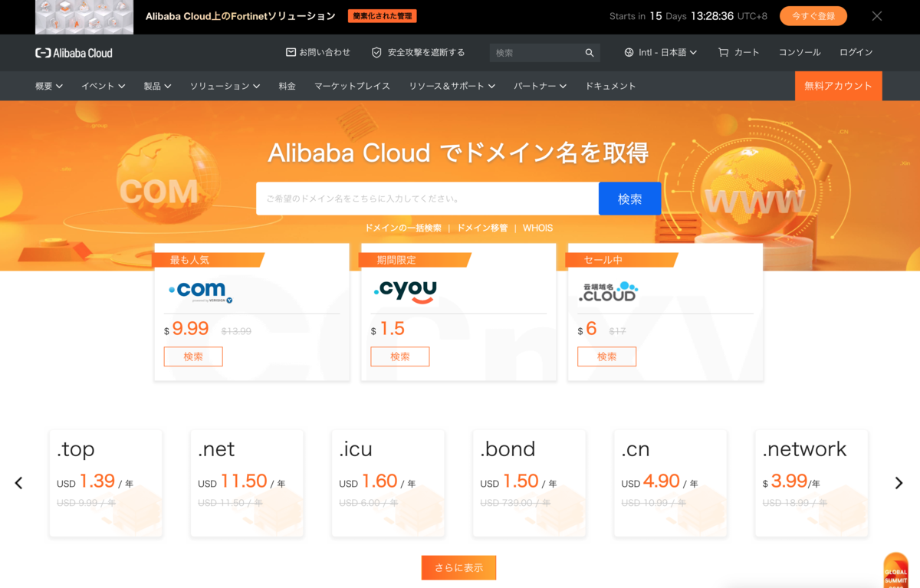Select the .cn domain price card

coord(670,483)
